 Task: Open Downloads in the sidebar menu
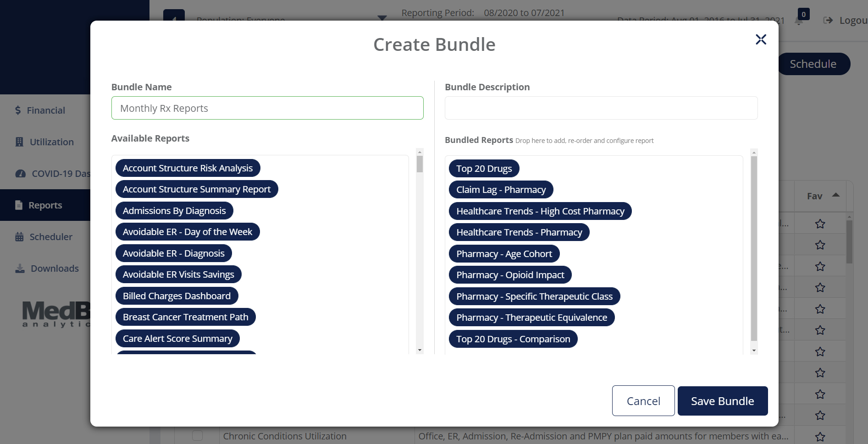55,269
